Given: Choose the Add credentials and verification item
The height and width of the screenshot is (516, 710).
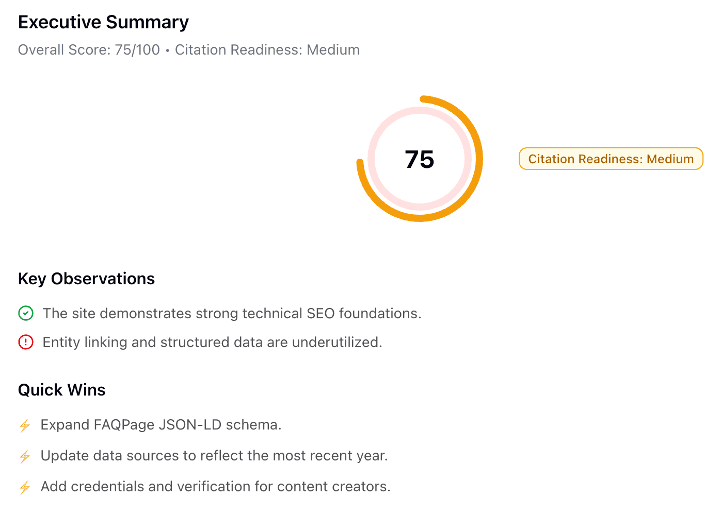Looking at the screenshot, I should 215,487.
